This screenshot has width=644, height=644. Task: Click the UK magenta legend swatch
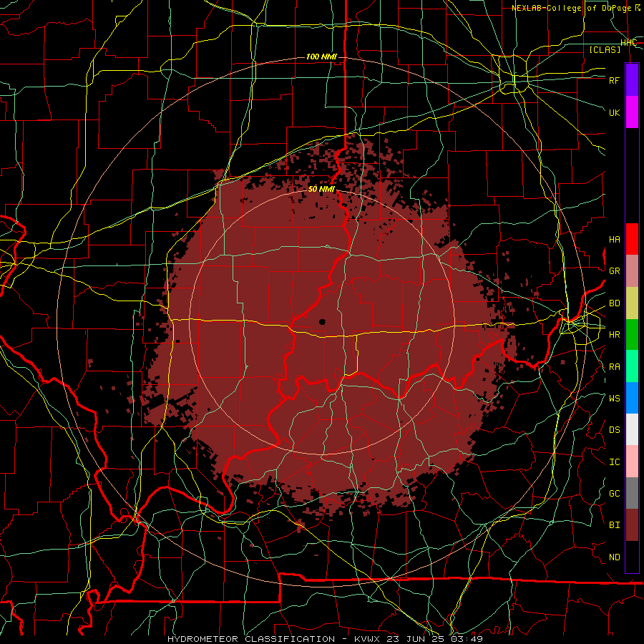(632, 112)
